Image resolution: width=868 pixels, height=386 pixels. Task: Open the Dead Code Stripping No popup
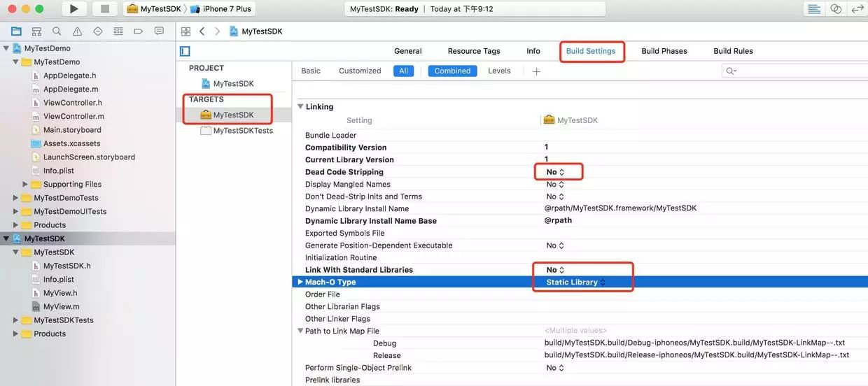pyautogui.click(x=555, y=172)
